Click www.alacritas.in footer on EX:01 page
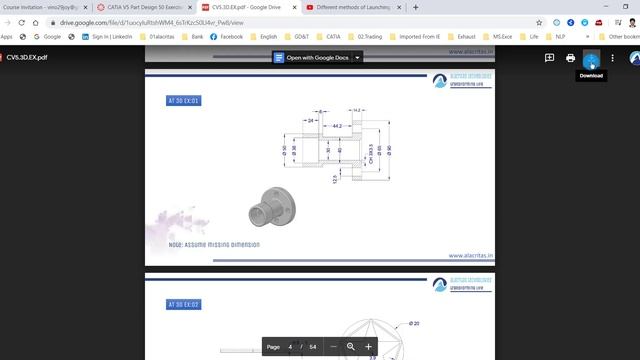Image resolution: width=640 pixels, height=360 pixels. [471, 256]
